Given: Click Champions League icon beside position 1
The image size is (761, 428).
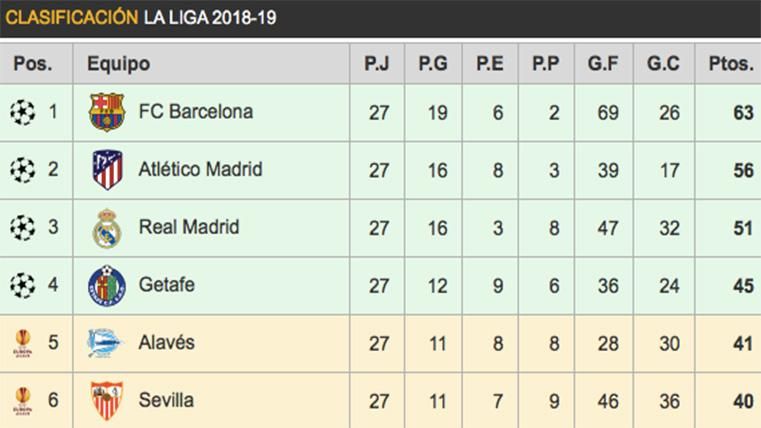Looking at the screenshot, I should click(21, 112).
